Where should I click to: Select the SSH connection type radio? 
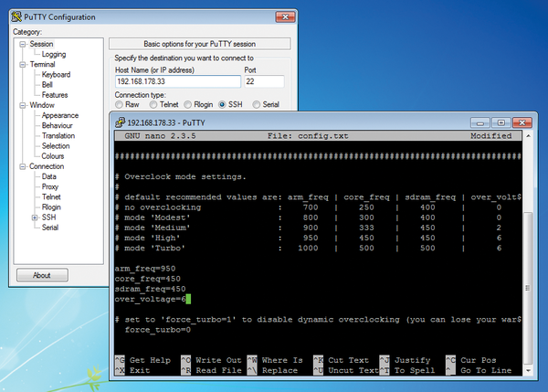pos(222,104)
